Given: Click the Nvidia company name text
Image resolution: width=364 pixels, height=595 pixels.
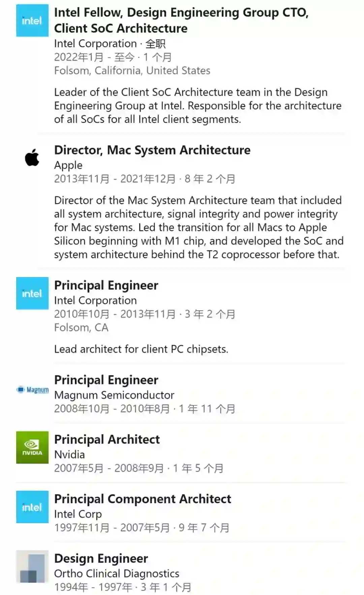Looking at the screenshot, I should 69,455.
